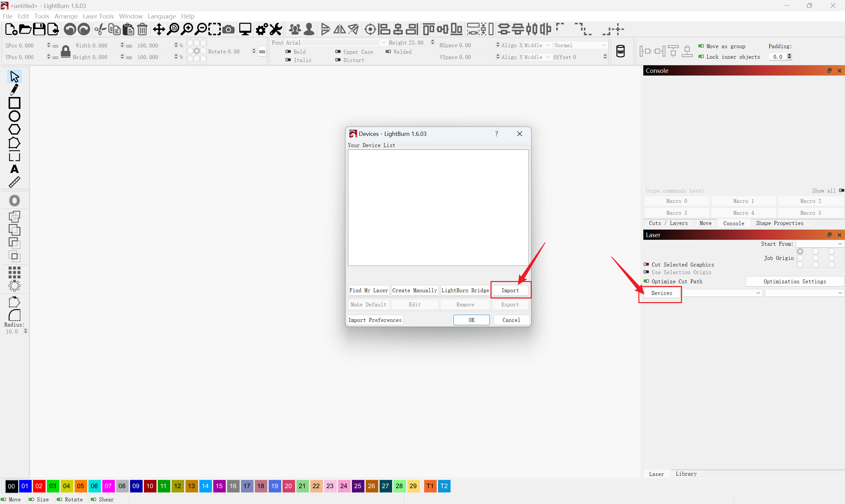
Task: Select the arrow Select tool
Action: tap(14, 77)
